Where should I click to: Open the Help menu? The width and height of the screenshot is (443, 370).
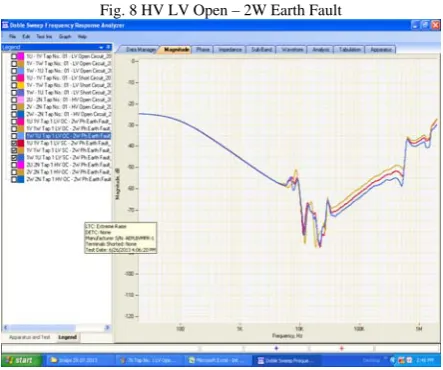(x=82, y=36)
